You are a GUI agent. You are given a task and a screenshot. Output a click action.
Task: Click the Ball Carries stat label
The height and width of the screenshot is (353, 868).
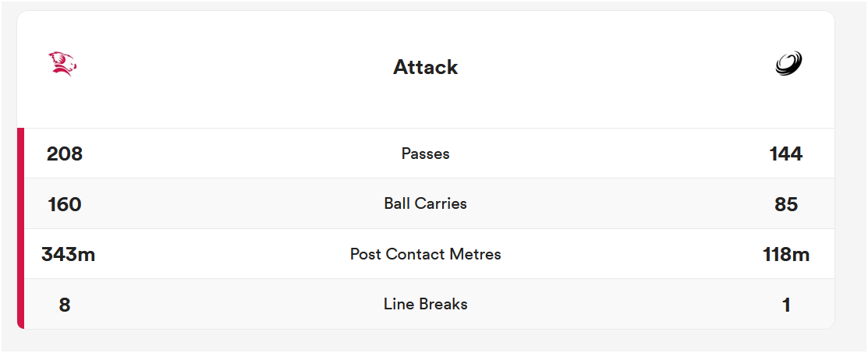tap(425, 203)
